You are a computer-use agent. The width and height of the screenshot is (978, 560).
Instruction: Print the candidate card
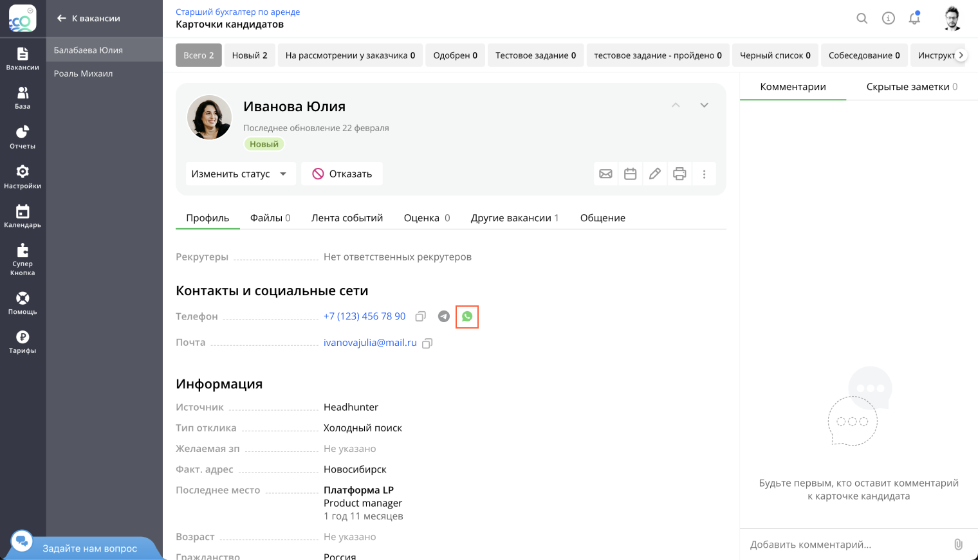(679, 174)
